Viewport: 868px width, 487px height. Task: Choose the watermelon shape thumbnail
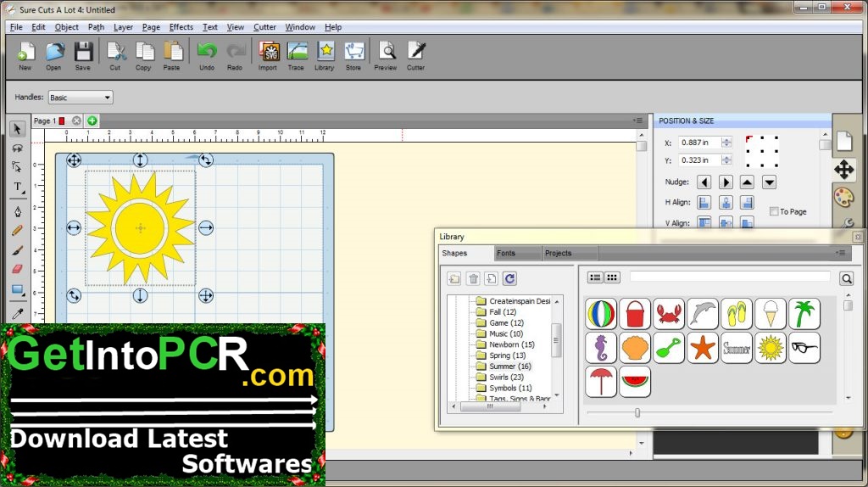(x=635, y=381)
